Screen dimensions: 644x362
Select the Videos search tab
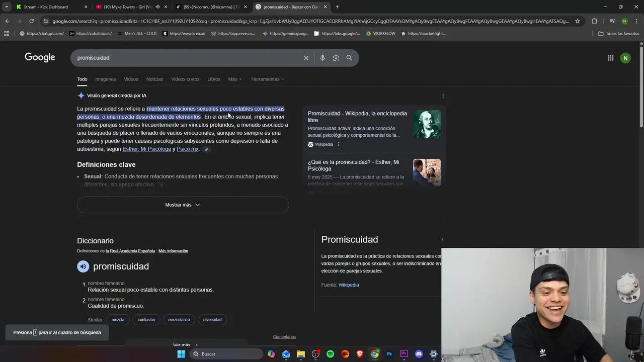pos(131,79)
